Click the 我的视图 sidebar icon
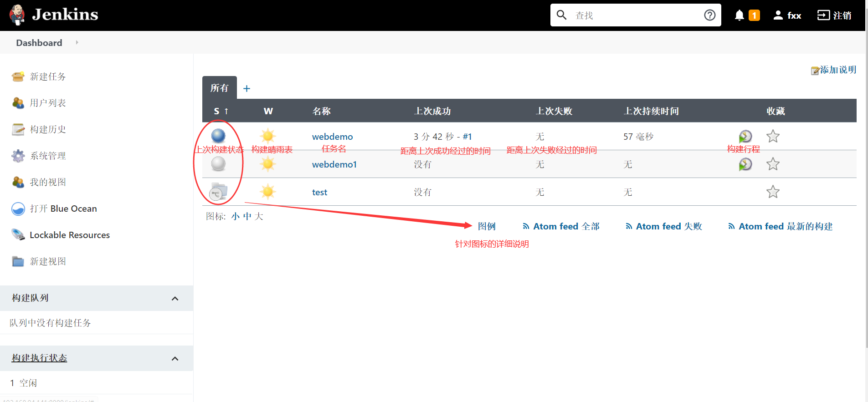Screen dimensions: 868x402 pyautogui.click(x=18, y=182)
